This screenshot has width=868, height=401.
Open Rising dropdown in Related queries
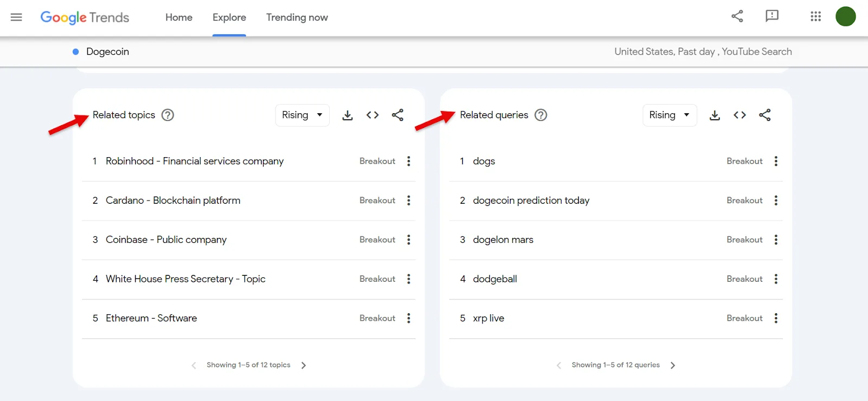coord(670,115)
